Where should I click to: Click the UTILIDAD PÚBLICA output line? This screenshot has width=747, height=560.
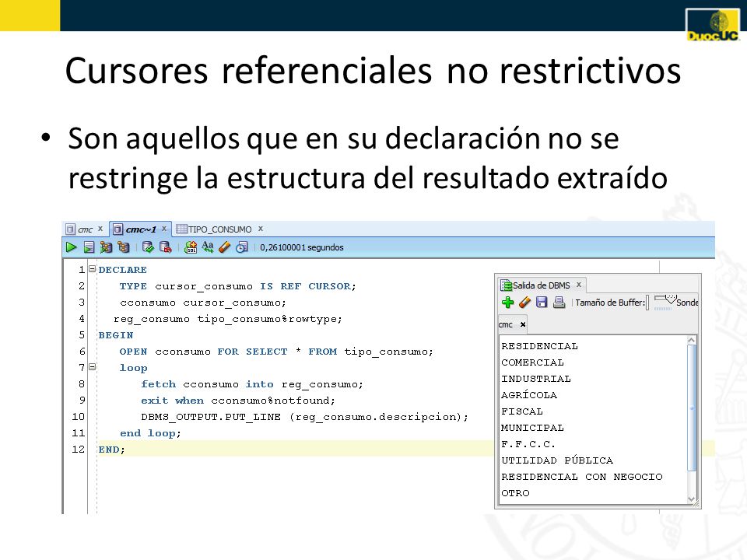point(557,460)
